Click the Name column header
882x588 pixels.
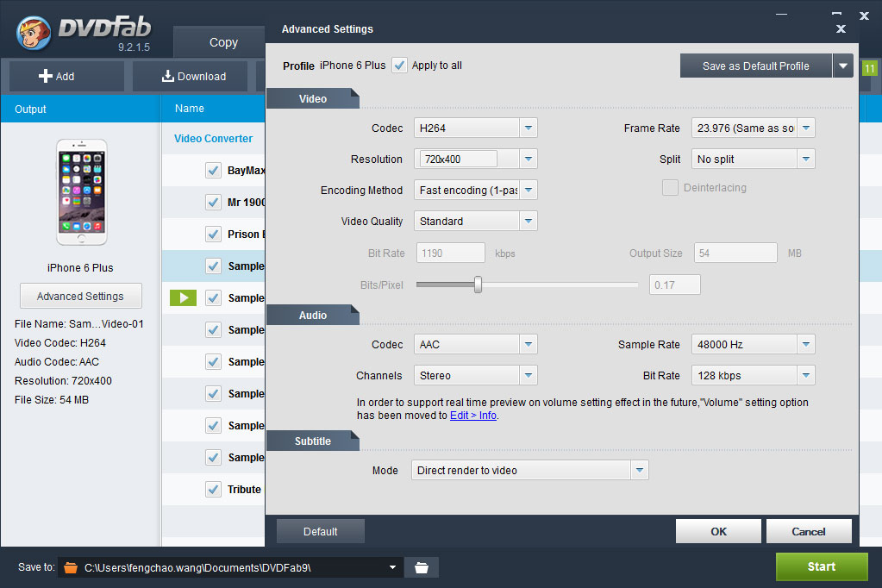pos(213,109)
